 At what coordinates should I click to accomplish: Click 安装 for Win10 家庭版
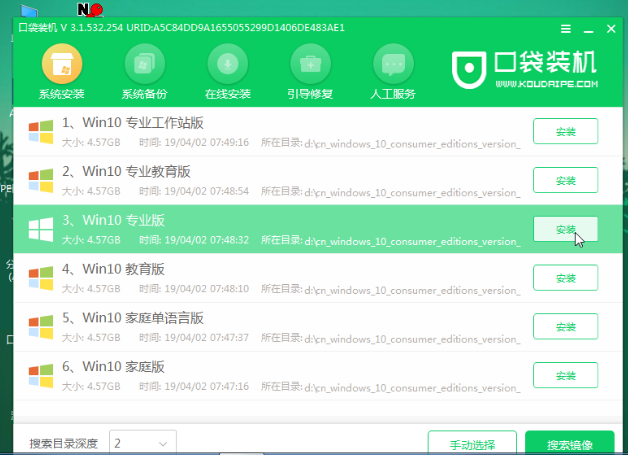(565, 374)
